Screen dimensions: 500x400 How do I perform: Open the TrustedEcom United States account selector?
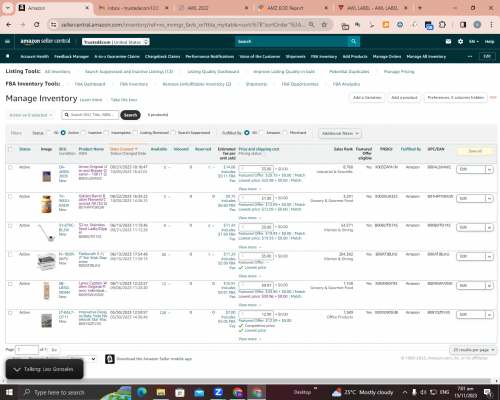click(x=116, y=42)
